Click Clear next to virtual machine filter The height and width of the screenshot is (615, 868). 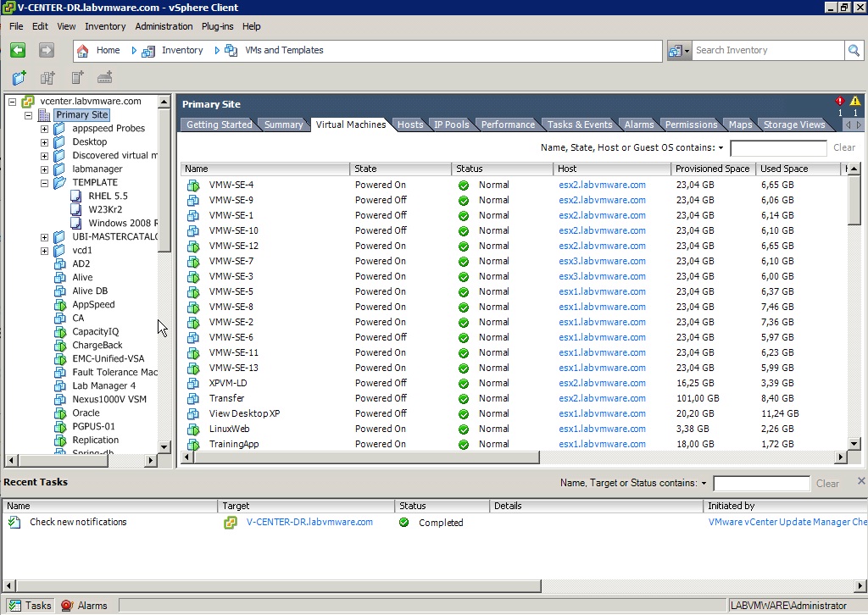click(x=844, y=147)
